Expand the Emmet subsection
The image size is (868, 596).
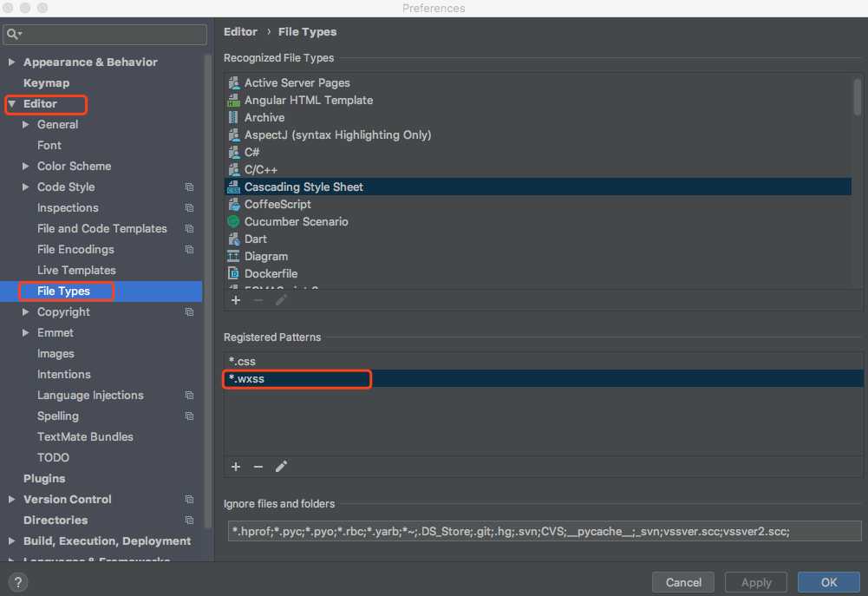tap(25, 333)
